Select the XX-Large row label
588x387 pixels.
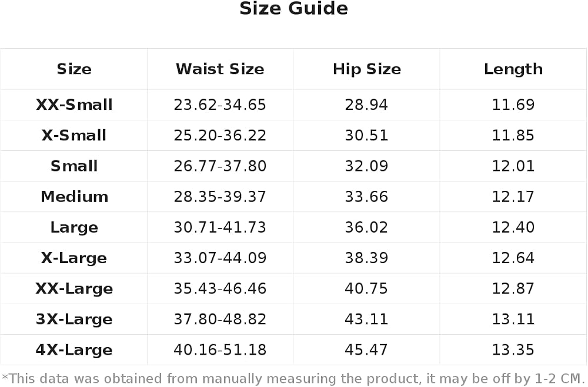coord(74,289)
